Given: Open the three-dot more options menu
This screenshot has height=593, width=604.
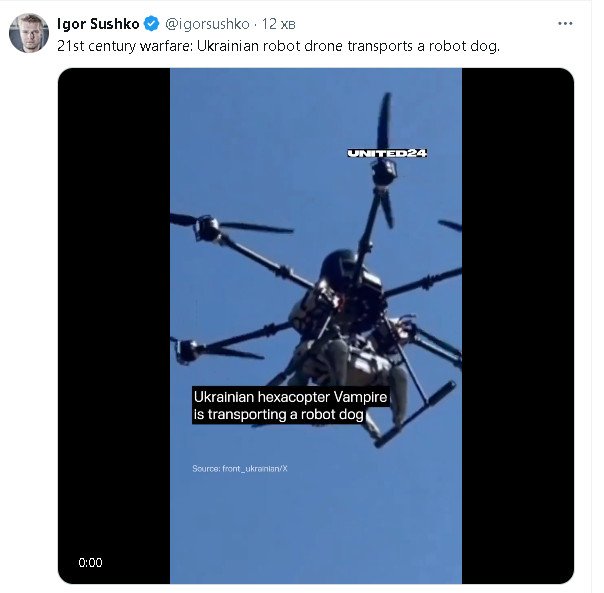Looking at the screenshot, I should click(x=565, y=24).
